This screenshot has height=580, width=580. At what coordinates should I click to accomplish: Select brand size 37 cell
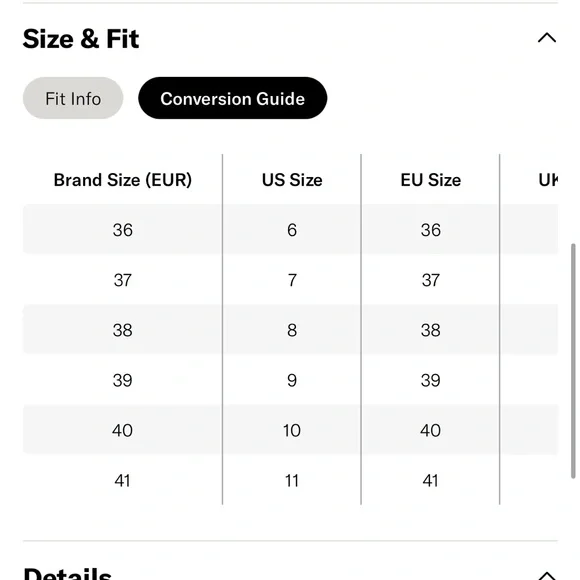pyautogui.click(x=123, y=280)
